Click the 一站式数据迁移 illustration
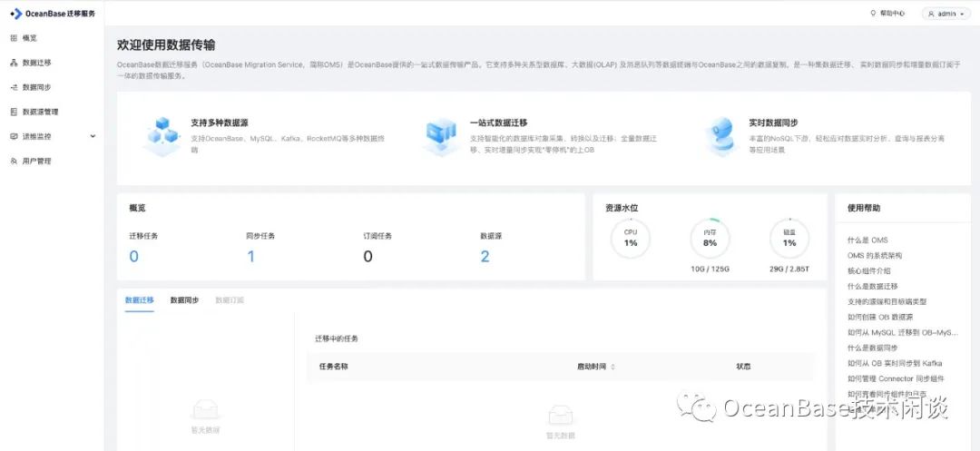 point(441,136)
